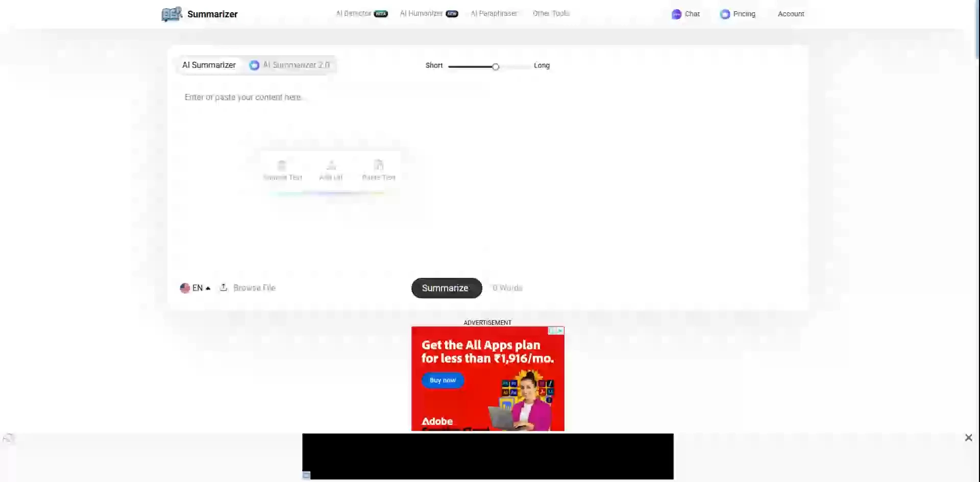Open the Account link
The height and width of the screenshot is (482, 980).
[x=791, y=14]
